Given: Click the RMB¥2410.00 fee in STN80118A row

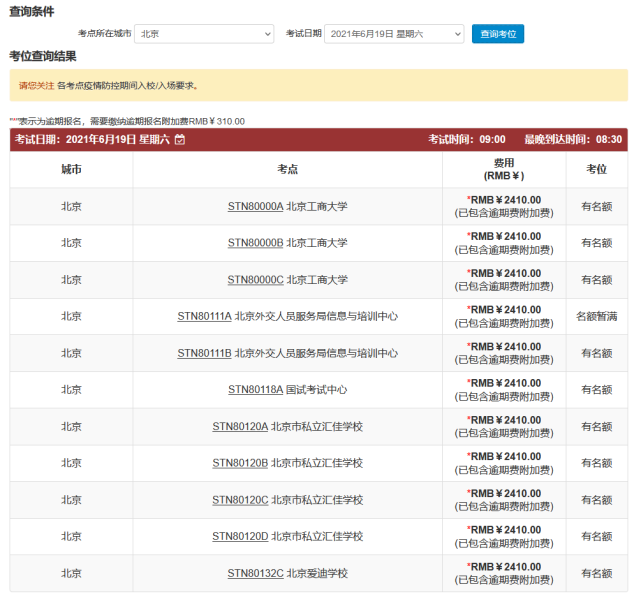Looking at the screenshot, I should click(504, 383).
